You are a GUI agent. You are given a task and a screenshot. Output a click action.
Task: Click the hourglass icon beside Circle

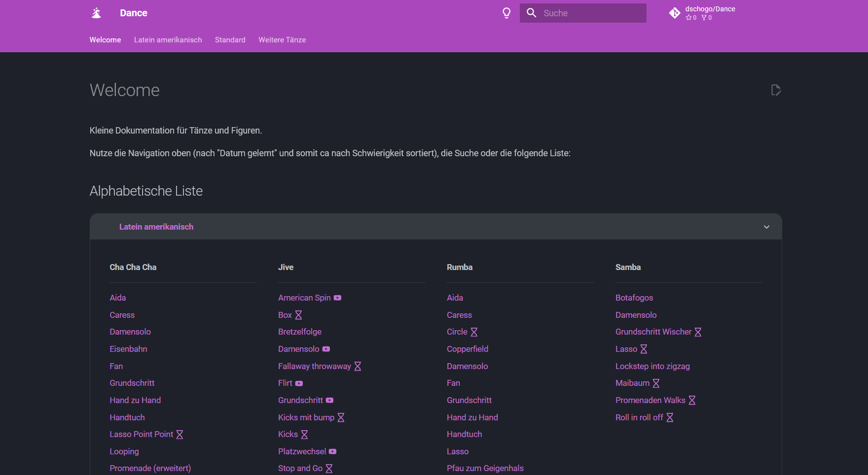click(x=474, y=332)
